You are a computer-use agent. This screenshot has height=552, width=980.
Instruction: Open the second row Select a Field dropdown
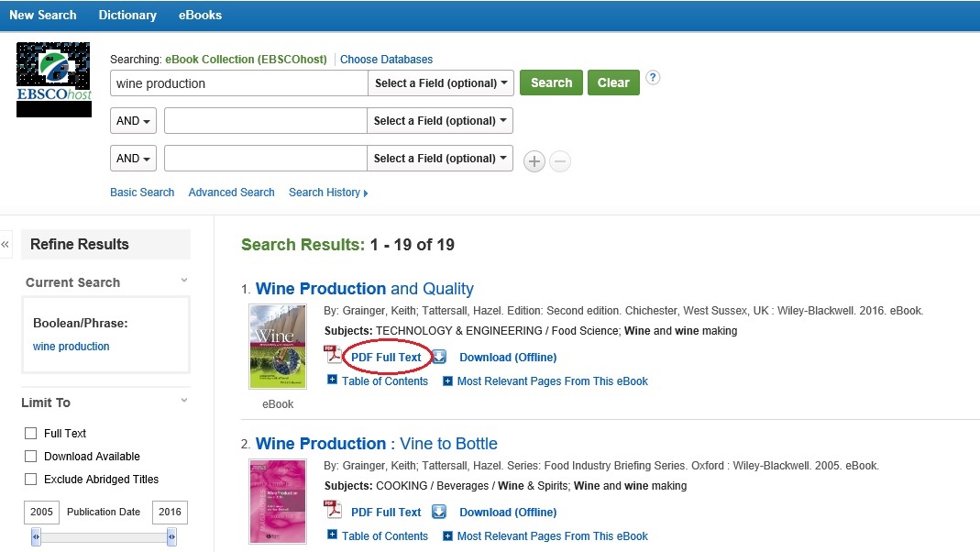click(440, 121)
